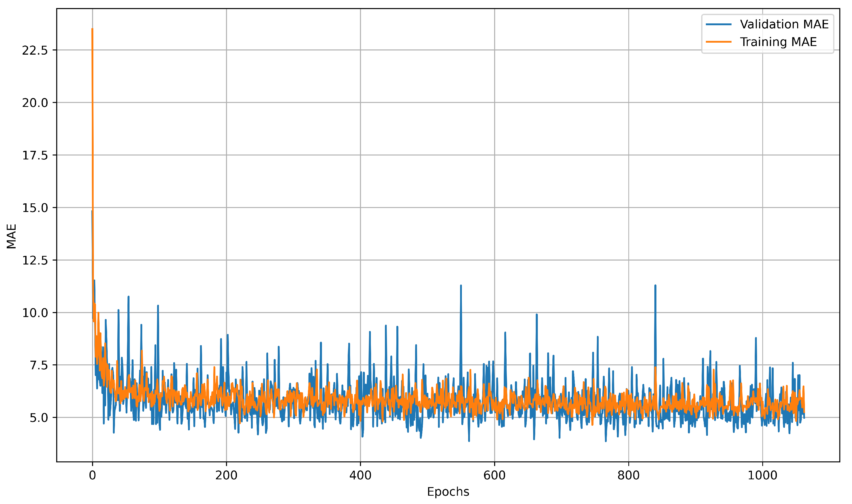Click the 200 x-axis tick label

226,475
